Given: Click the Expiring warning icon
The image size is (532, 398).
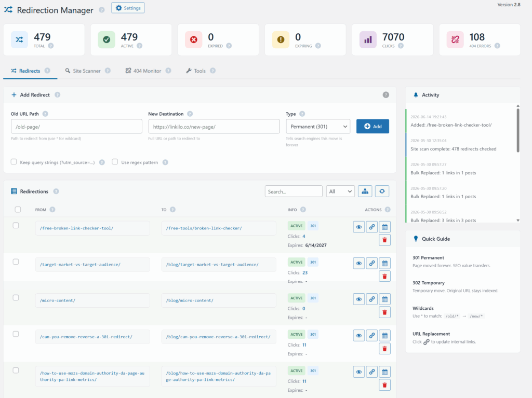Looking at the screenshot, I should [x=281, y=39].
